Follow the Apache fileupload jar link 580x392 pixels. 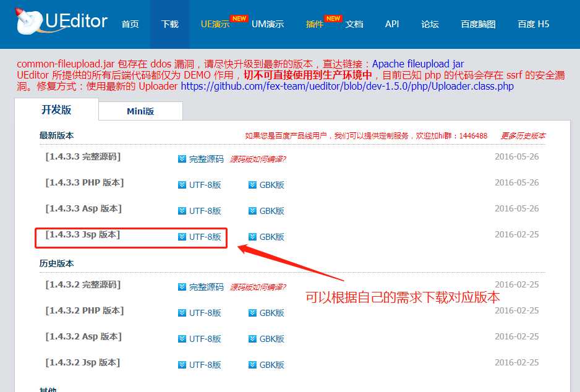(417, 64)
